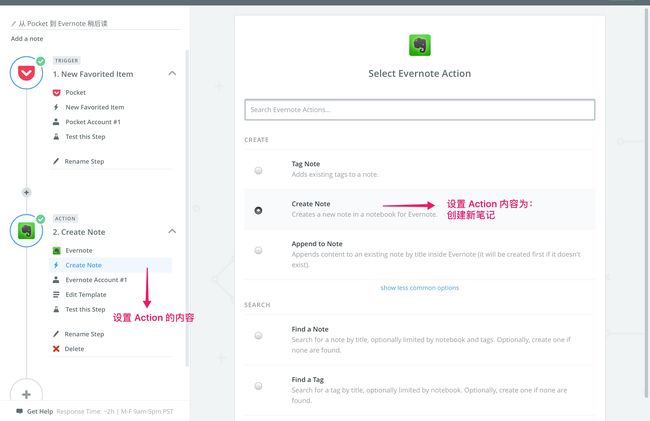Click the Tag Note option title
The height and width of the screenshot is (421, 650).
pyautogui.click(x=306, y=164)
